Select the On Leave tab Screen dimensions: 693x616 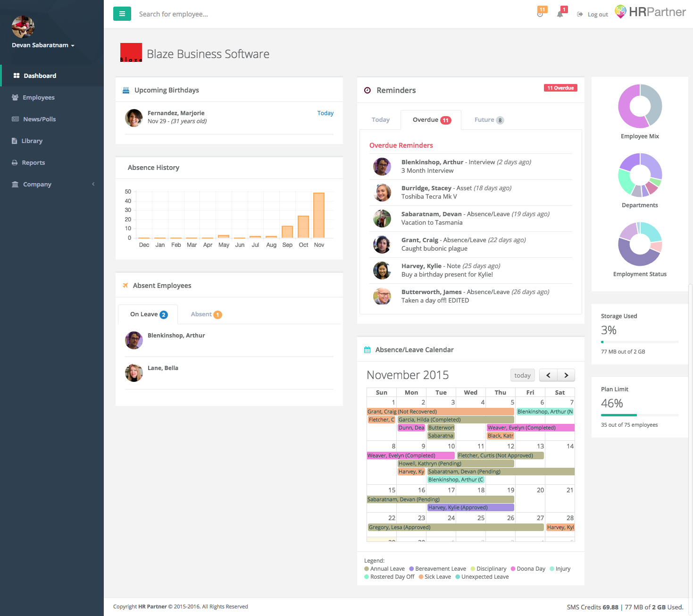pos(148,314)
